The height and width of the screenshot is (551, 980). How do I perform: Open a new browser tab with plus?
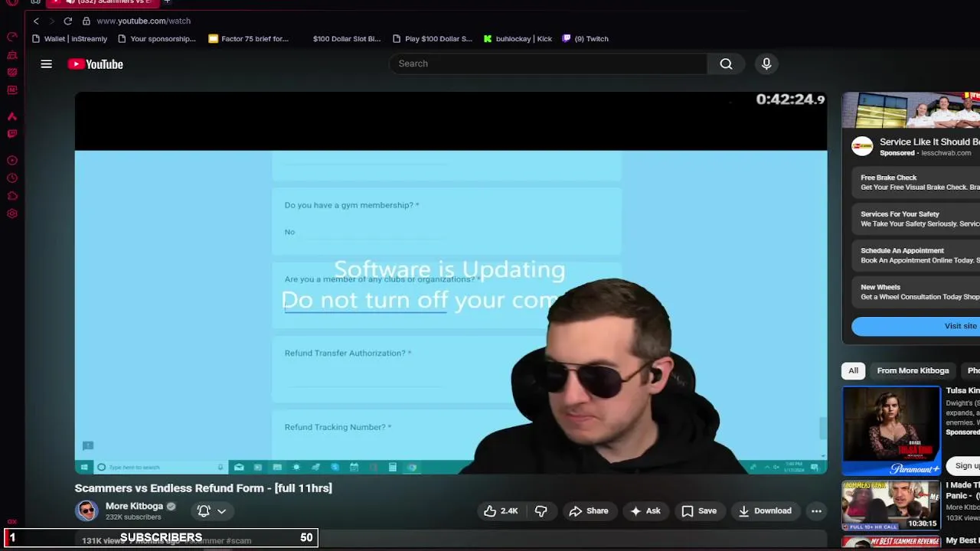(x=167, y=2)
